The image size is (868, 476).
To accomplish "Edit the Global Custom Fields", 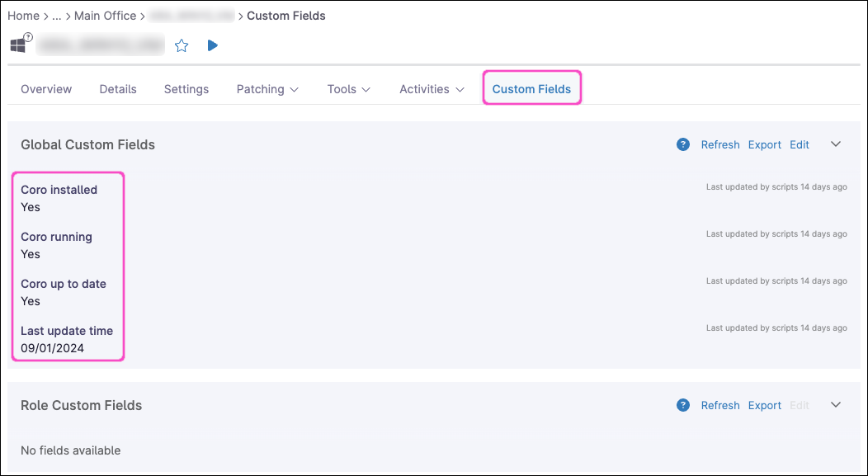I will [800, 144].
